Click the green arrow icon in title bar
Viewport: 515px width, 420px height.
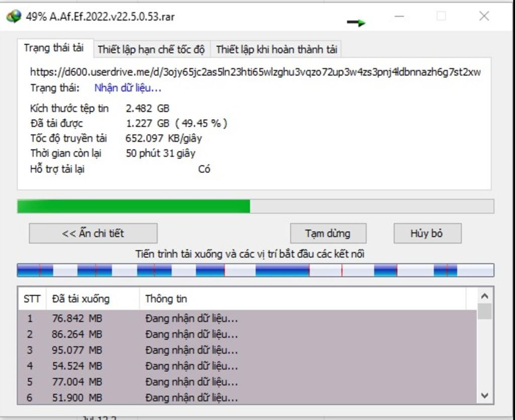click(x=357, y=23)
